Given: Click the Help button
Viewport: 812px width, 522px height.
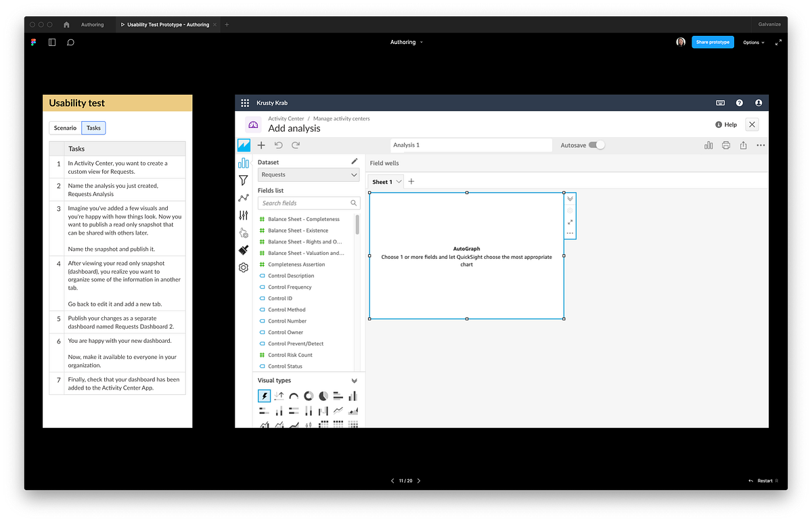Looking at the screenshot, I should [726, 124].
